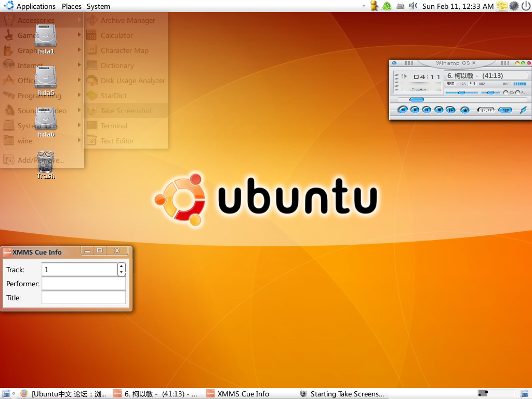Click the green gem icon in top panel
This screenshot has width=532, height=399.
click(387, 6)
